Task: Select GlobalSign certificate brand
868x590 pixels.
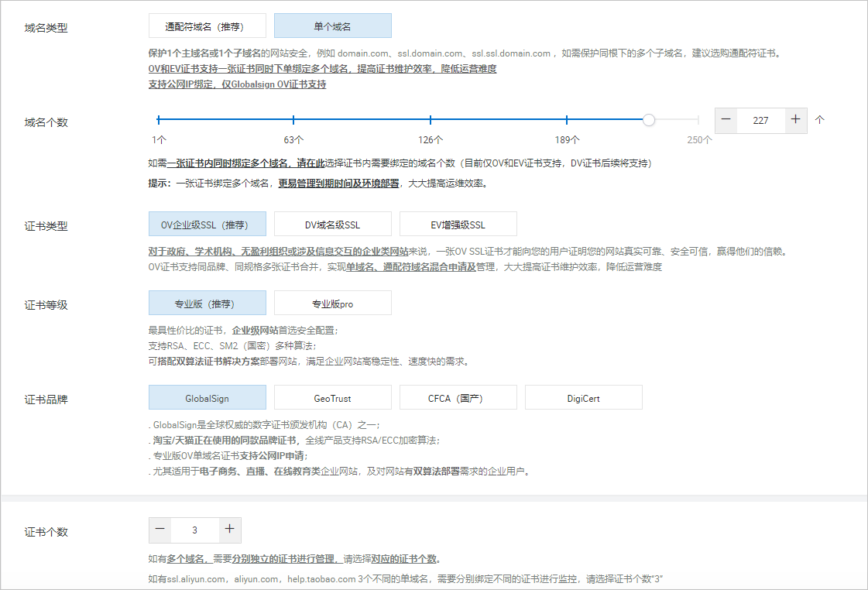Action: 207,398
